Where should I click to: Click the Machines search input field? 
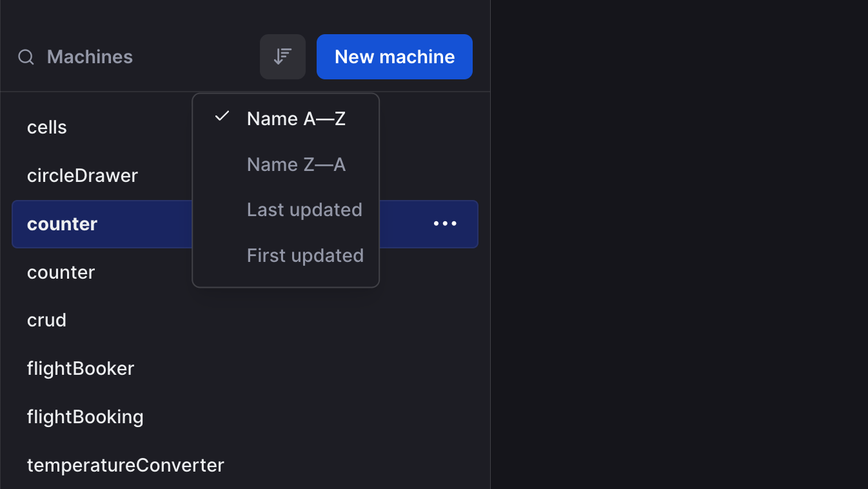click(x=90, y=57)
